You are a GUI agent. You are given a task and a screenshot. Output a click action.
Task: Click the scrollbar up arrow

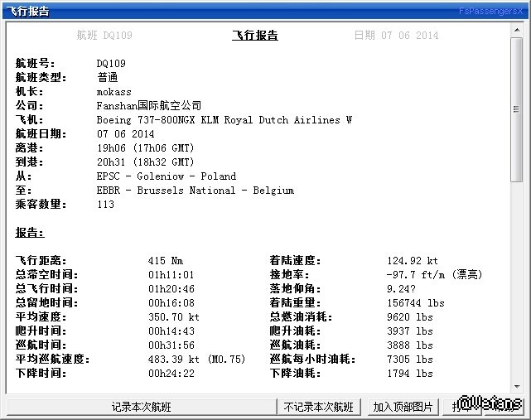pyautogui.click(x=517, y=30)
